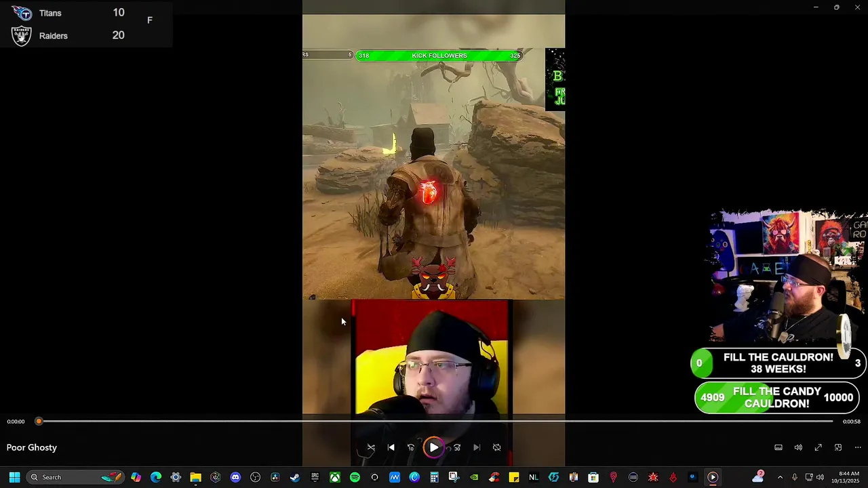Click the video timeline seek bar
This screenshot has height=488, width=868.
coord(435,422)
